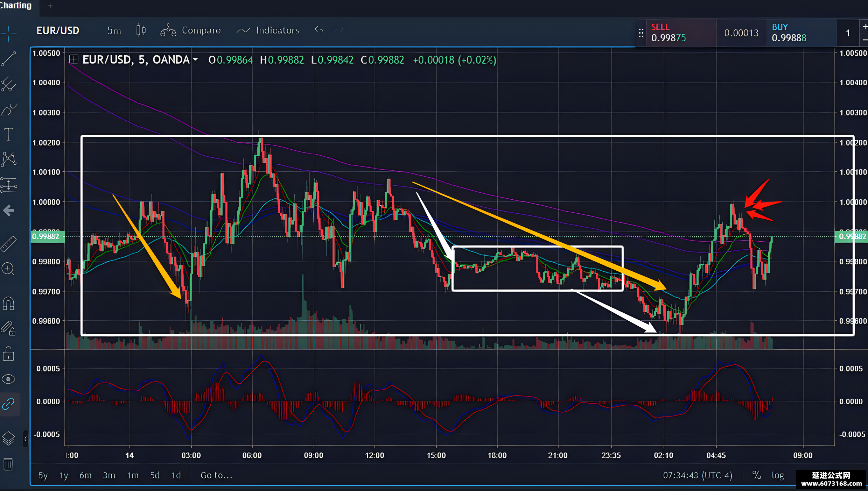Viewport: 868px width, 491px height.
Task: Toggle the lock all drawings icon
Action: [x=8, y=354]
